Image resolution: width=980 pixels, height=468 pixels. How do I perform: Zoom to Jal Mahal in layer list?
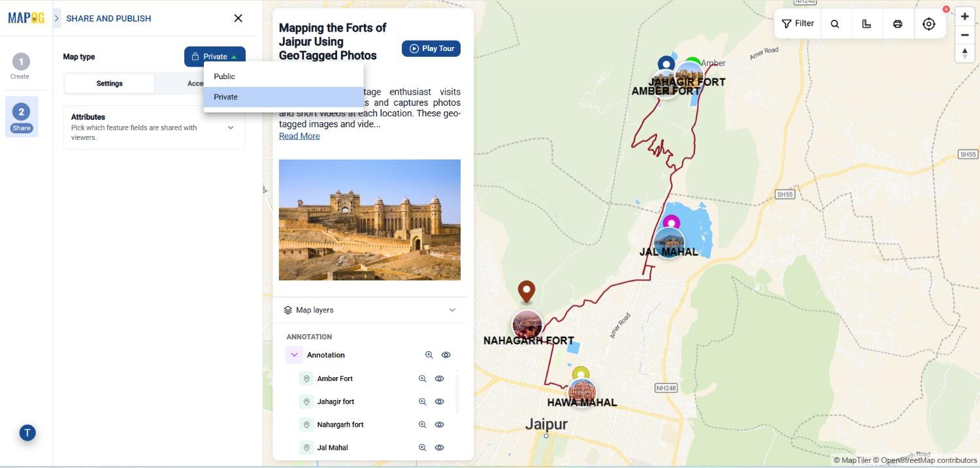[x=423, y=448]
